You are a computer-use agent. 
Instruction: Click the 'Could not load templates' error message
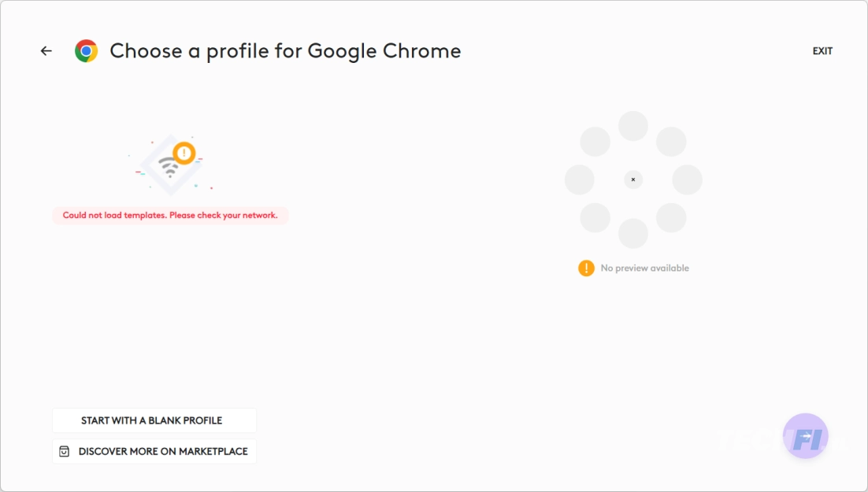click(170, 215)
